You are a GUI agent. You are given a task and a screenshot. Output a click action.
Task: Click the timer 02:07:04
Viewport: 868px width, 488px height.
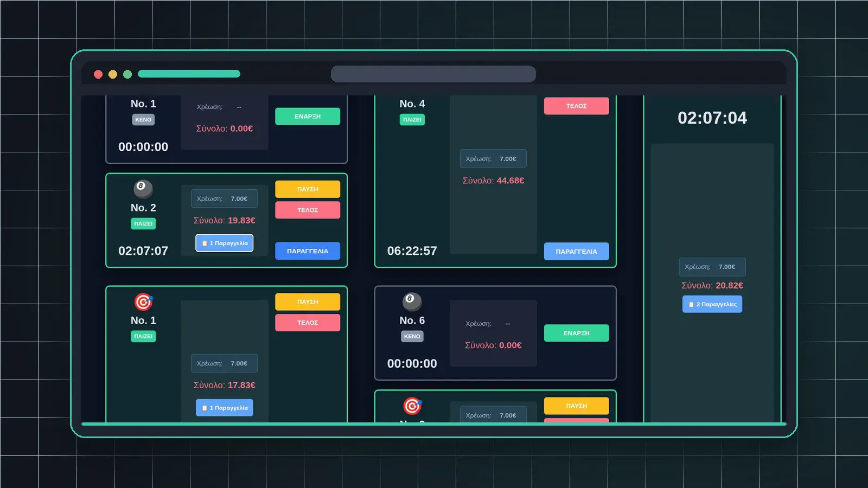(x=712, y=118)
